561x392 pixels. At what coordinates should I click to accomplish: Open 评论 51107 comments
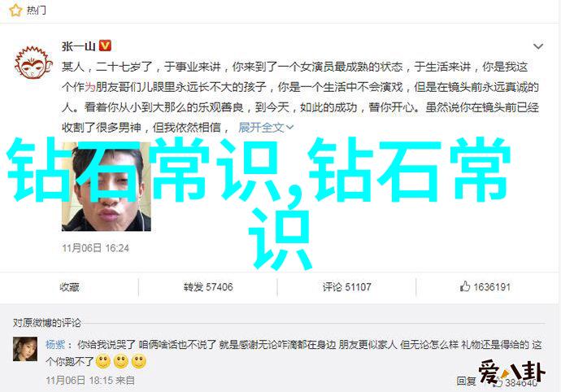point(346,287)
